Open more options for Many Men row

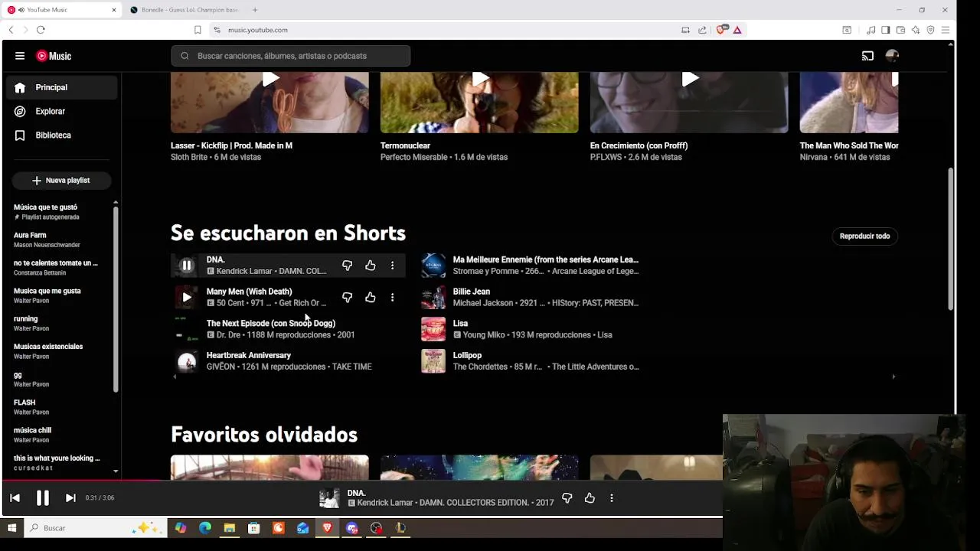tap(393, 297)
